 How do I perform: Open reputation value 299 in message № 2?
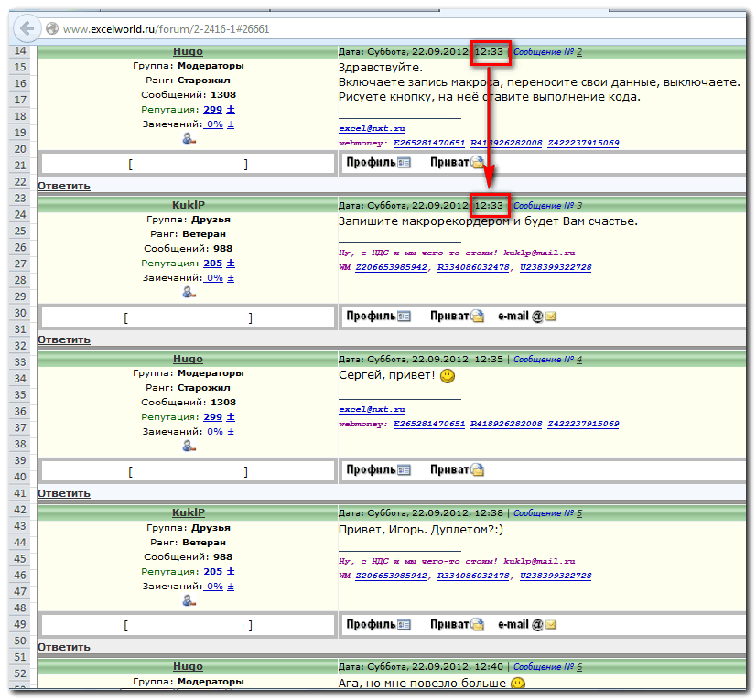point(212,110)
